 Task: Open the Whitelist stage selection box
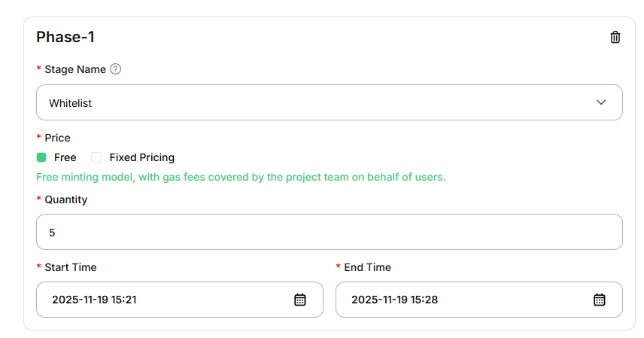pyautogui.click(x=301, y=102)
